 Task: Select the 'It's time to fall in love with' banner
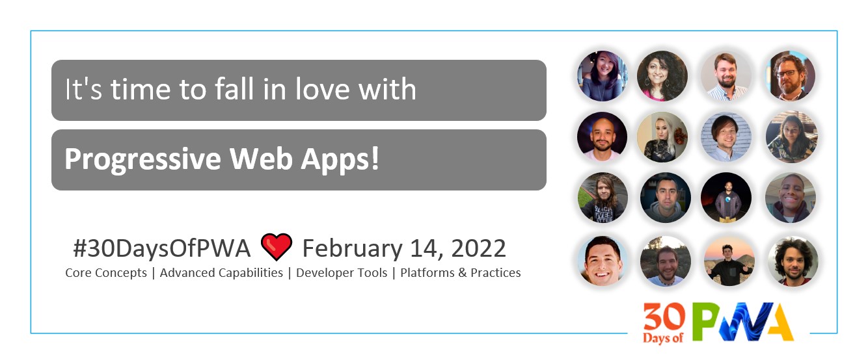[x=299, y=90]
